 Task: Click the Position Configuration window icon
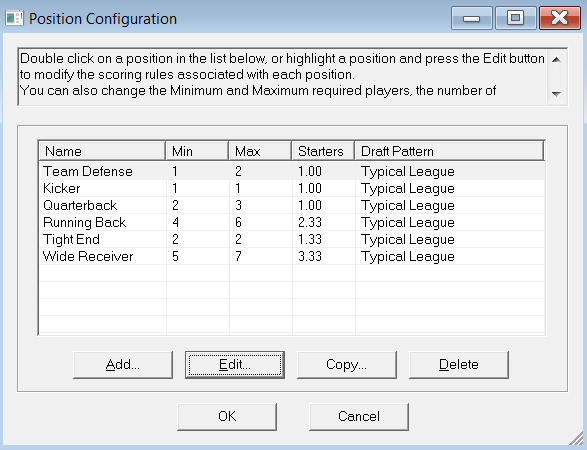click(14, 18)
